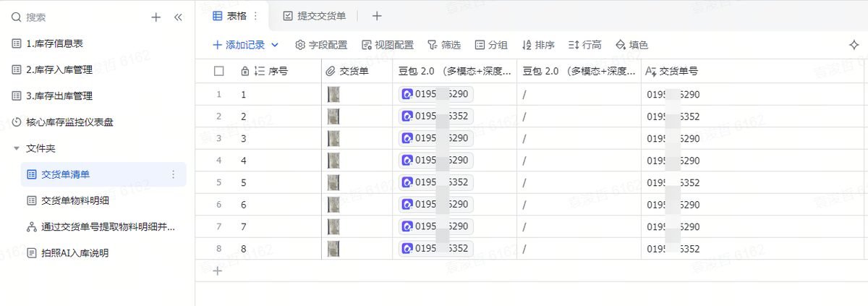
Task: Click first 豆包 2.0 column header
Action: pyautogui.click(x=455, y=71)
